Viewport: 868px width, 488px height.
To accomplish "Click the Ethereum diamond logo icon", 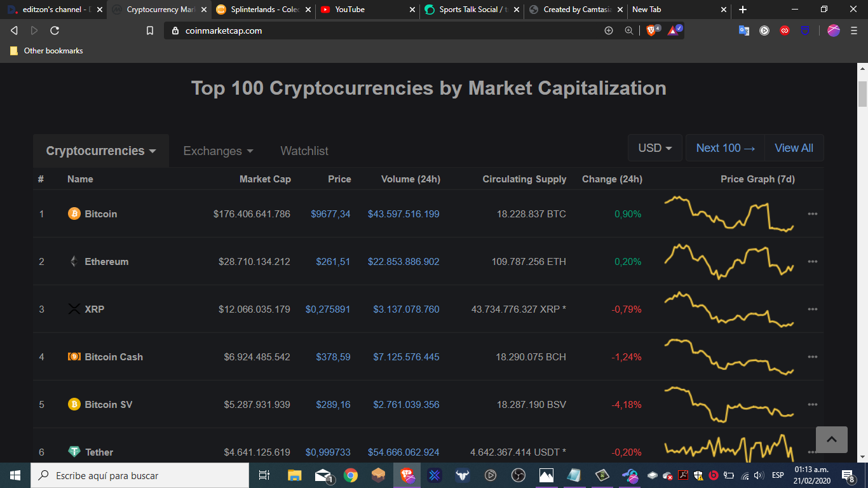I will 74,261.
